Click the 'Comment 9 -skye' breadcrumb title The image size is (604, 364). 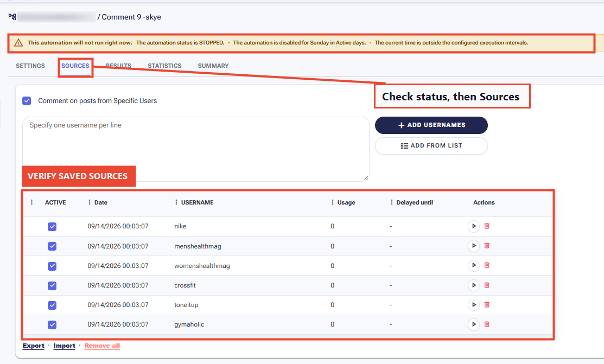[131, 17]
